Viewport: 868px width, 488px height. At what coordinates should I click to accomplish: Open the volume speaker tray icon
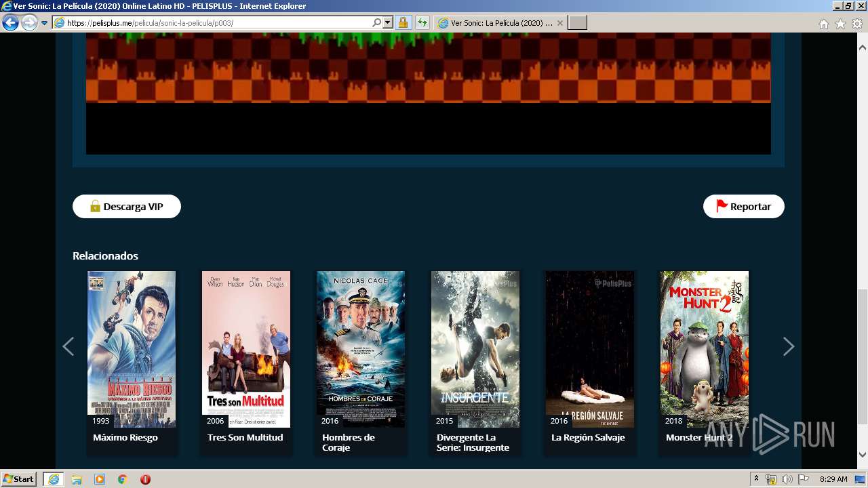(787, 479)
